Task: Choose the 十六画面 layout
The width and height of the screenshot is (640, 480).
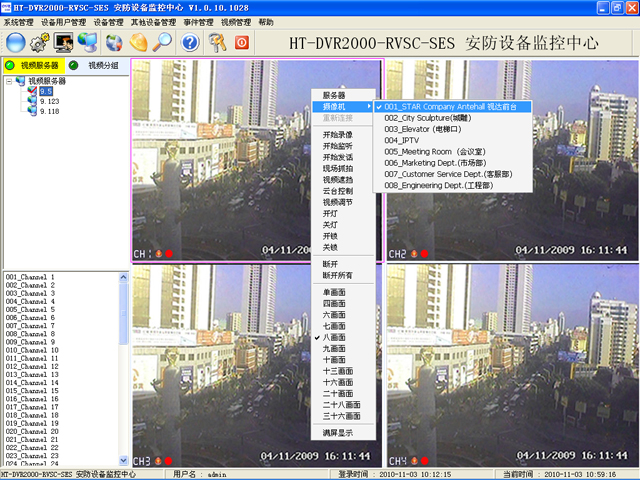Action: click(x=343, y=382)
